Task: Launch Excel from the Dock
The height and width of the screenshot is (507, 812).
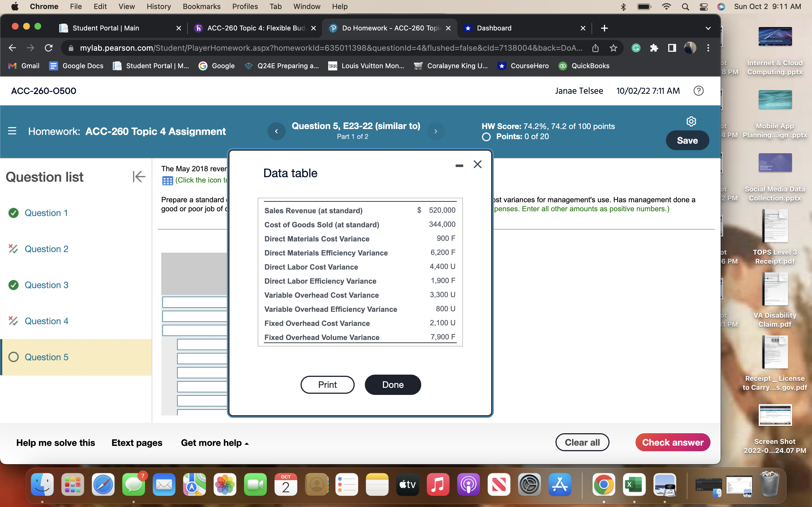Action: tap(634, 484)
